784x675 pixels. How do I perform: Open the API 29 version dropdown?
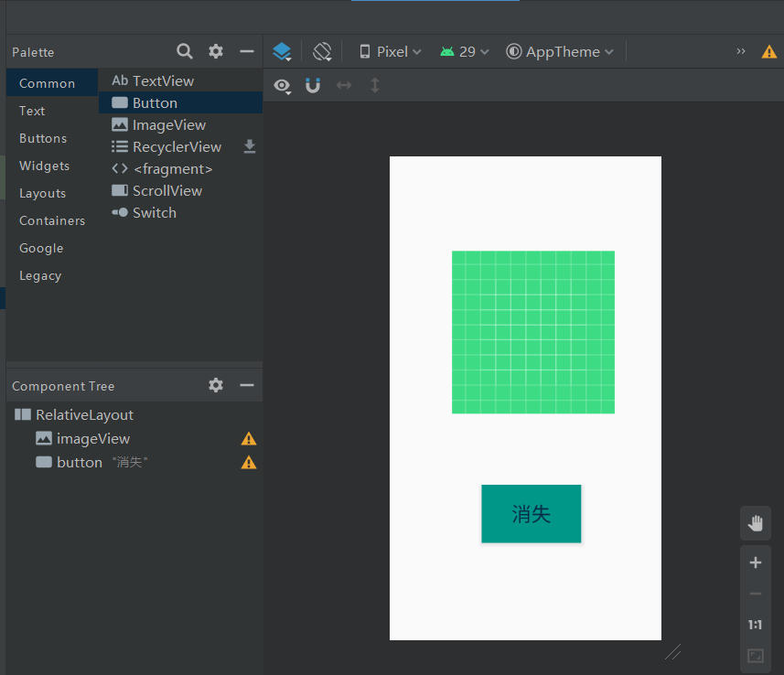465,51
